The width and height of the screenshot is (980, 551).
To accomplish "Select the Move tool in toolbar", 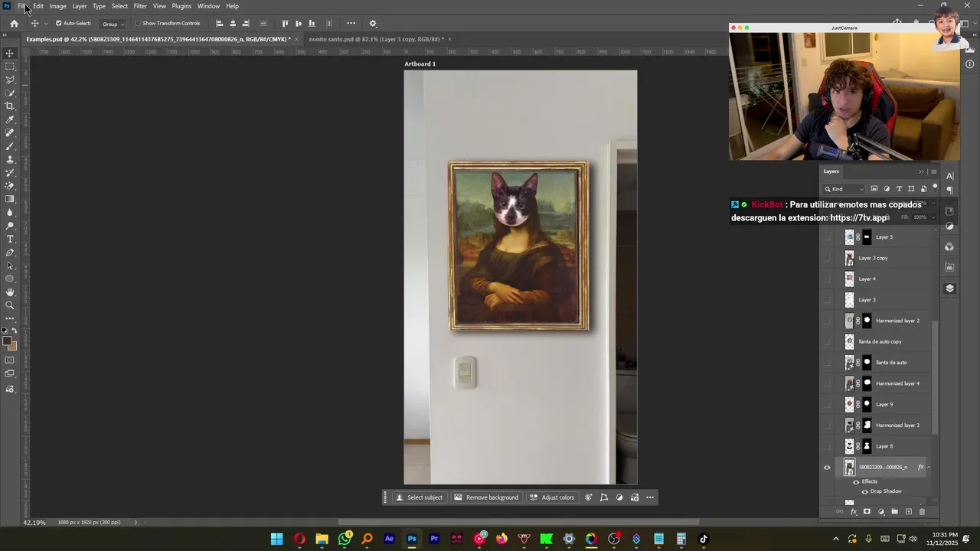I will click(x=10, y=53).
